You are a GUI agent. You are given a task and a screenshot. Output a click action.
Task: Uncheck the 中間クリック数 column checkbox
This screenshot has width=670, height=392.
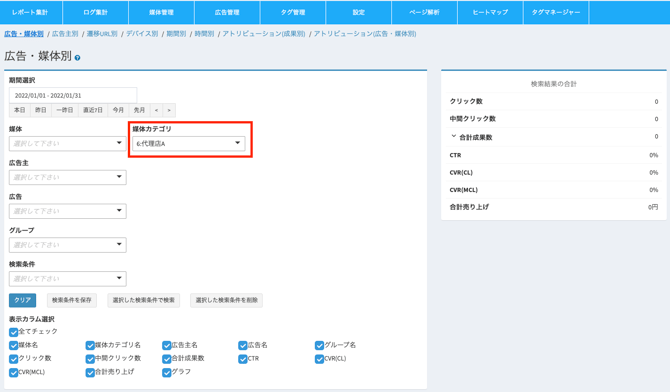click(90, 359)
